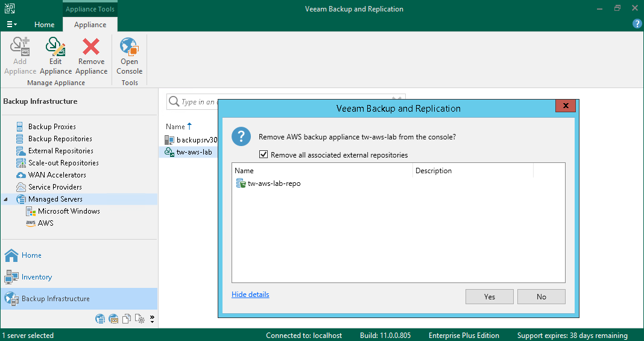
Task: Click Storage Infrastructure nav strip icon
Action: (100, 319)
